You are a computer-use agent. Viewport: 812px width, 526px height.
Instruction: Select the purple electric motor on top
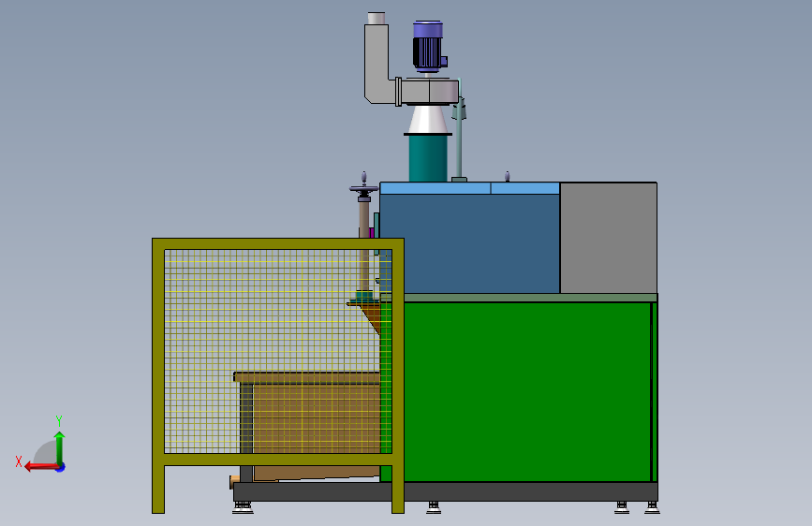429,46
